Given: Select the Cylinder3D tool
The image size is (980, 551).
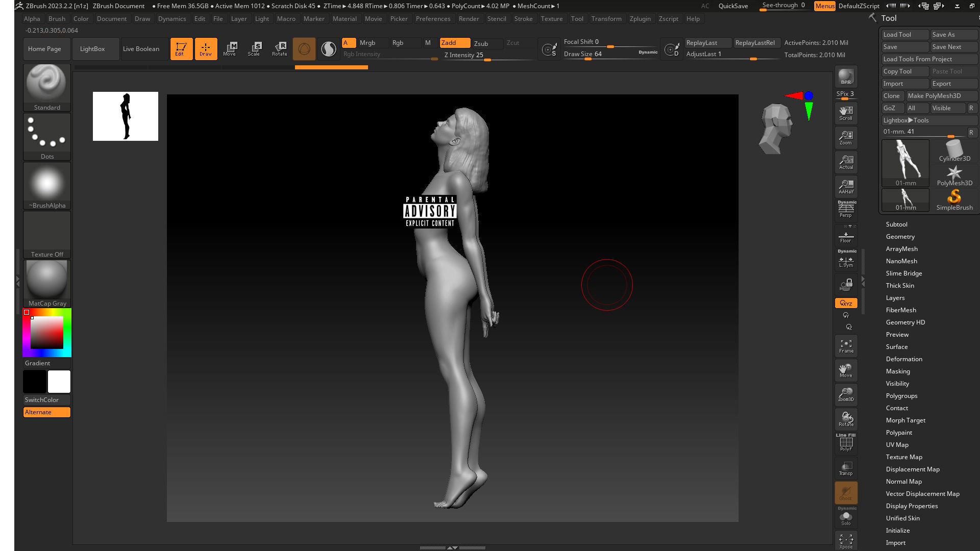Looking at the screenshot, I should (x=954, y=151).
